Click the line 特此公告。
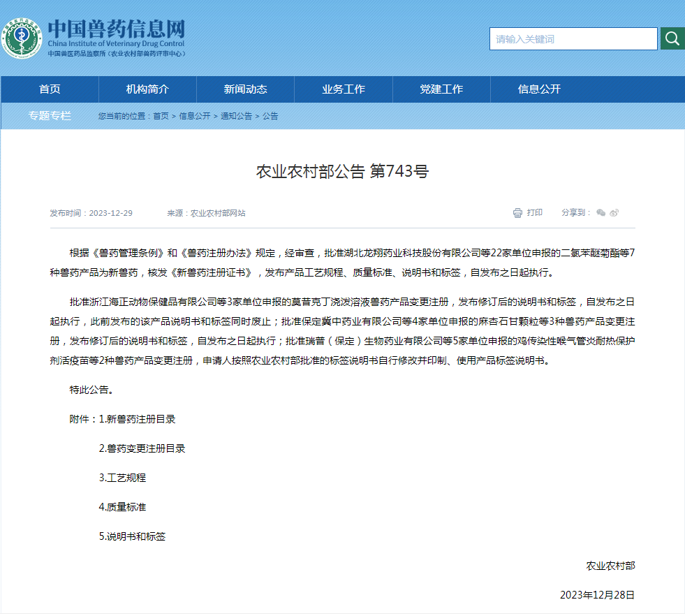685x616 pixels. tap(91, 390)
